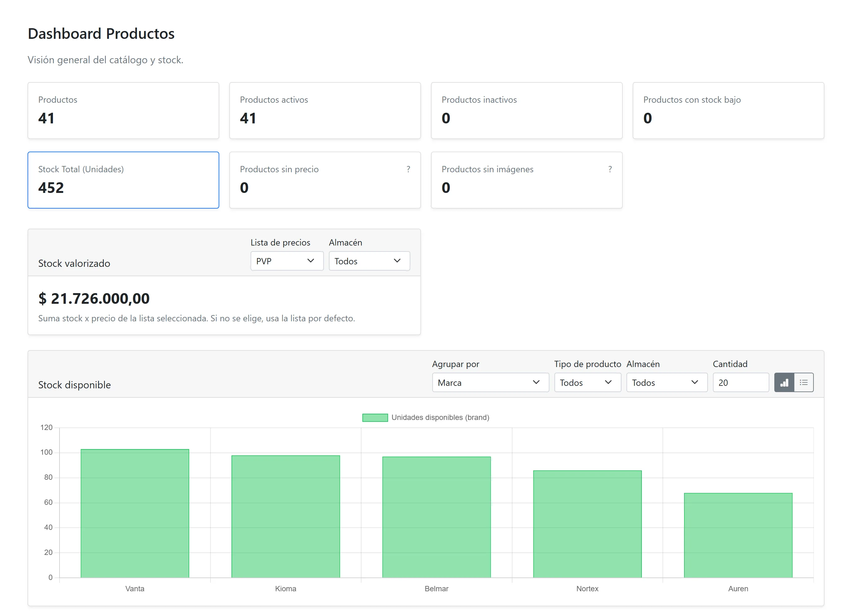Open the Productos card
This screenshot has width=852, height=616.
click(123, 111)
